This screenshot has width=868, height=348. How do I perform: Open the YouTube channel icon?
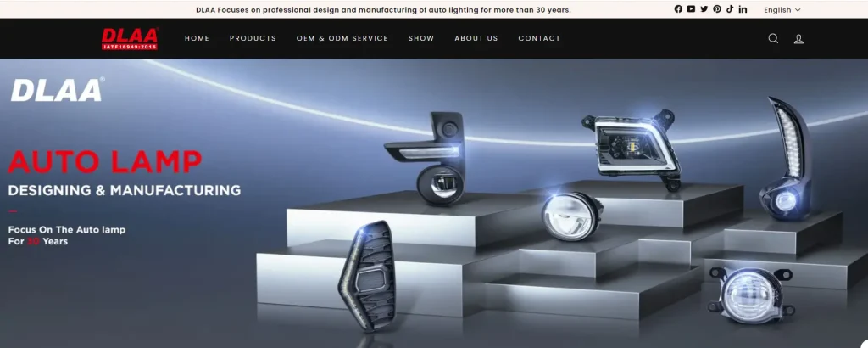tap(691, 8)
